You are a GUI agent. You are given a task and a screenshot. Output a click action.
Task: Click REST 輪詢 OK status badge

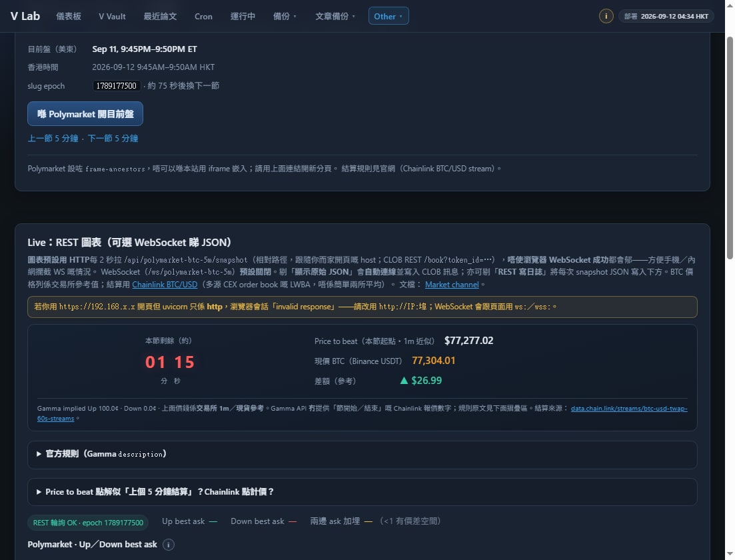(x=88, y=523)
